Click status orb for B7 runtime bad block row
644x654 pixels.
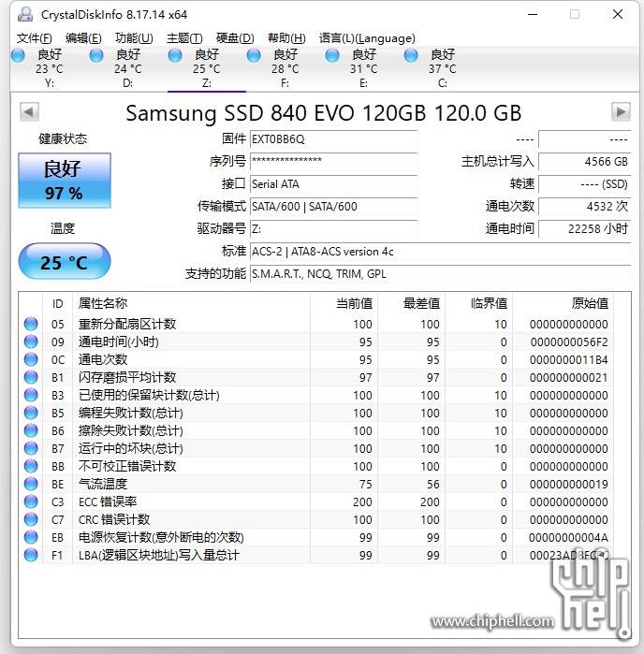click(x=31, y=448)
